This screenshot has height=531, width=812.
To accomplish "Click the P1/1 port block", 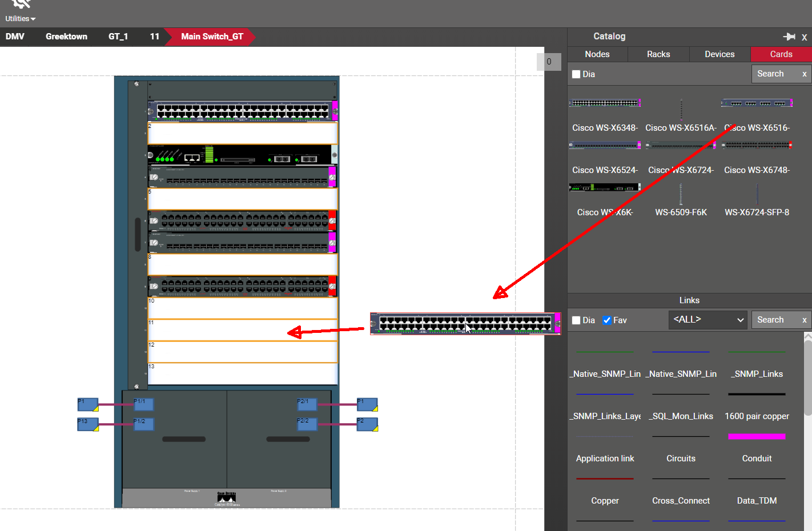I will click(x=143, y=404).
